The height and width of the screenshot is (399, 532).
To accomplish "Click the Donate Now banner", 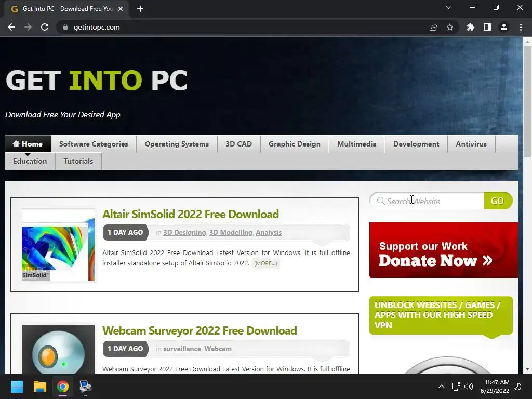I will point(444,250).
